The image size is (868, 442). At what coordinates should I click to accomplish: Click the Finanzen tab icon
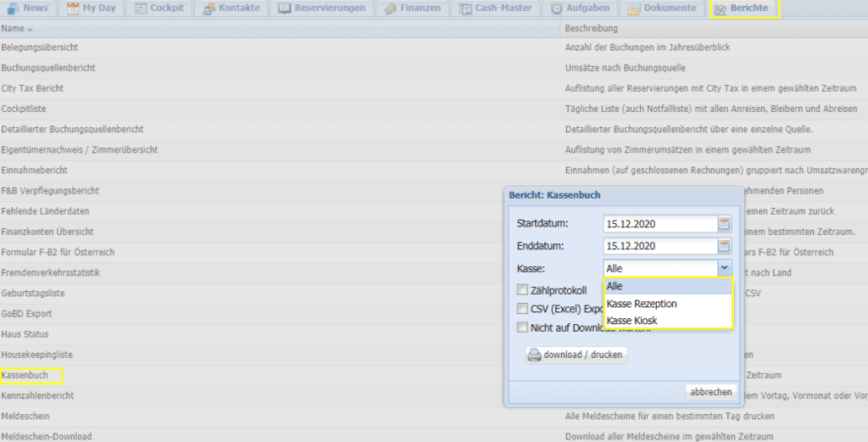click(391, 8)
